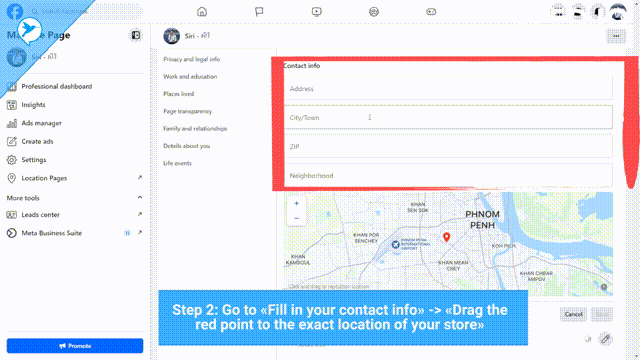Image resolution: width=640 pixels, height=360 pixels.
Task: Open the Pages flag icon
Action: 259,11
